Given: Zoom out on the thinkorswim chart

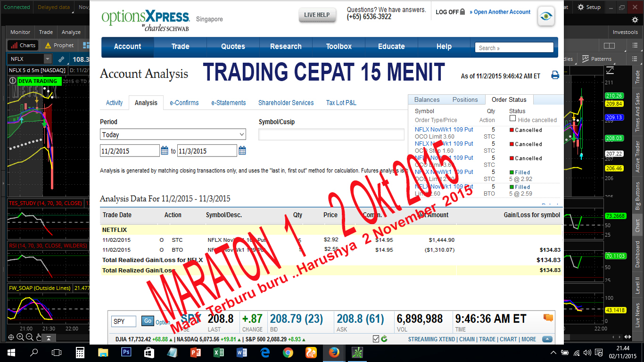Looking at the screenshot, I should (x=29, y=337).
